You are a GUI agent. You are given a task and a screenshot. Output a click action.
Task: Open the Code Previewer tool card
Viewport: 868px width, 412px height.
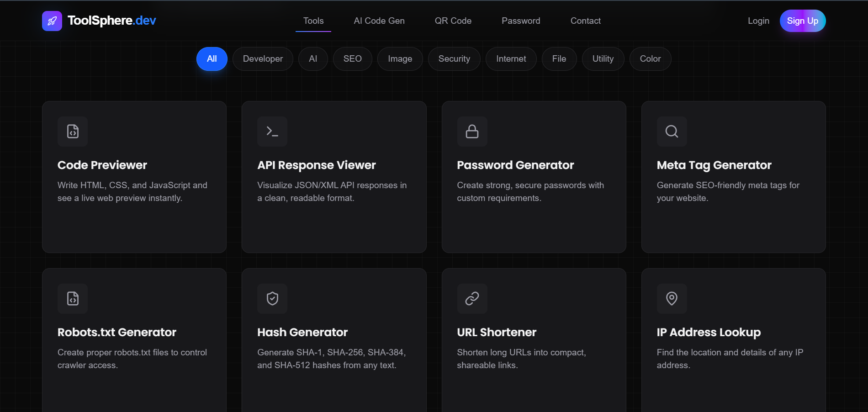tap(134, 177)
